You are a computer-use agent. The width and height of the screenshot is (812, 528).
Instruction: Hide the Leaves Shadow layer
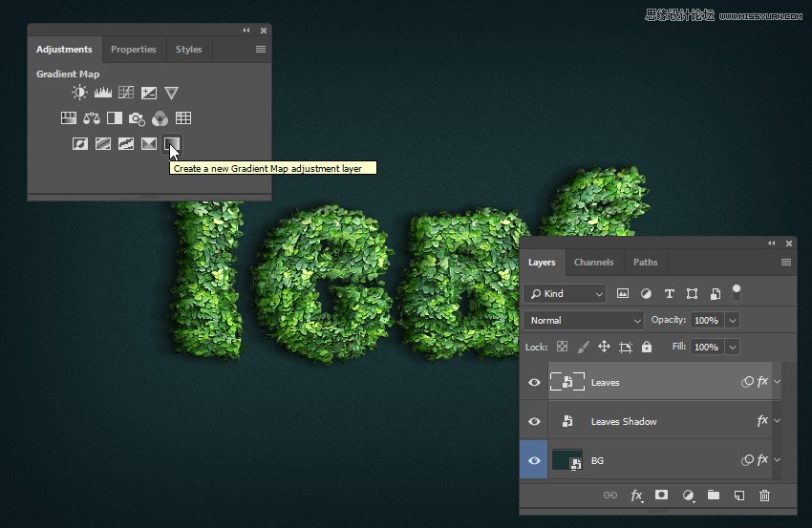535,421
